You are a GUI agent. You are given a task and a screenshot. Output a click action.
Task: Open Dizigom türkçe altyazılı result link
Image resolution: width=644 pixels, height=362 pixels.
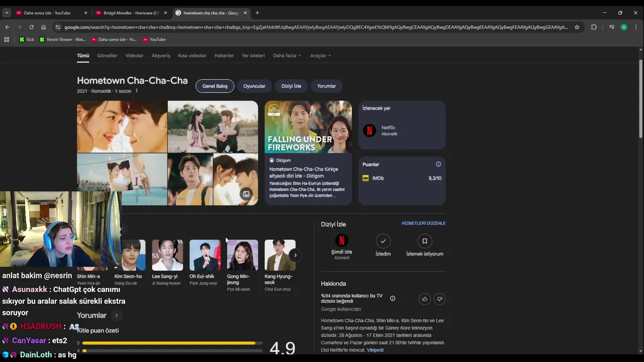303,172
